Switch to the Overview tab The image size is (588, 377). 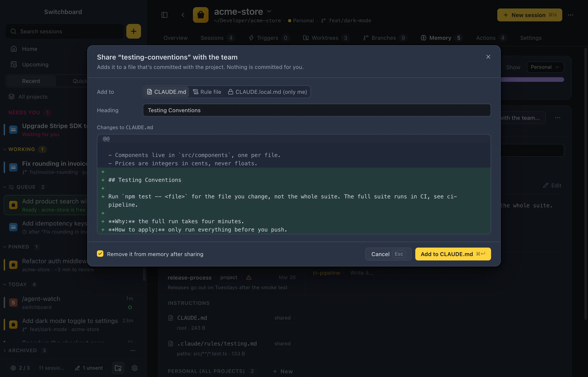[x=175, y=38]
